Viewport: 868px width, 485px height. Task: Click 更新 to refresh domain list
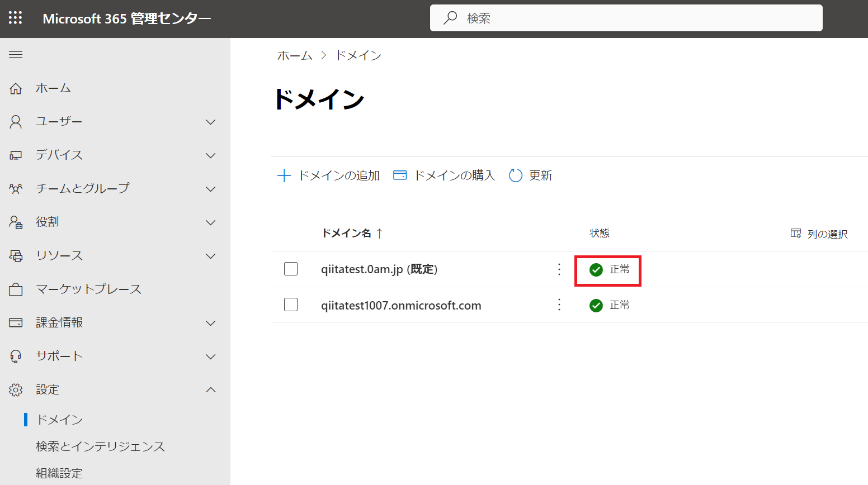pyautogui.click(x=531, y=175)
